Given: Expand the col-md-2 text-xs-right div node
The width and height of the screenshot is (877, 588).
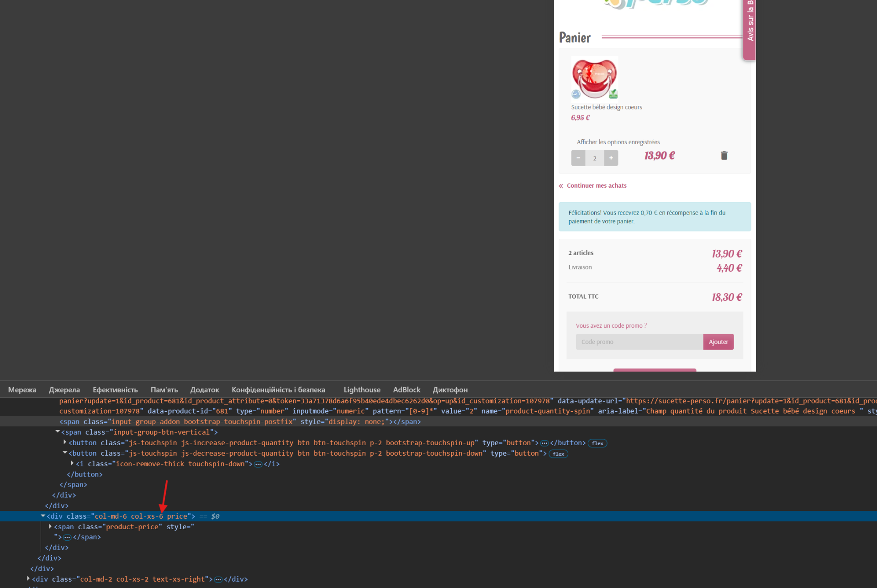Looking at the screenshot, I should (28, 579).
